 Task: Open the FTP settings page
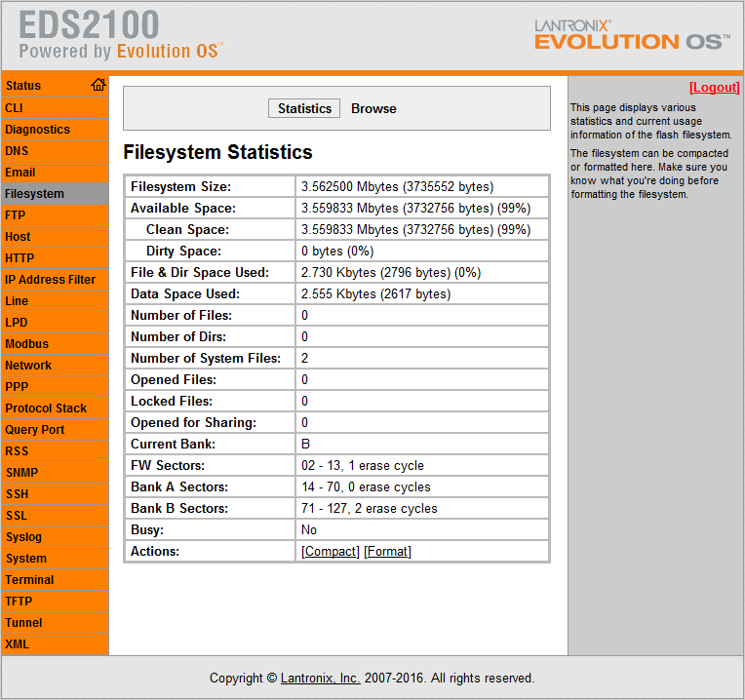(56, 215)
